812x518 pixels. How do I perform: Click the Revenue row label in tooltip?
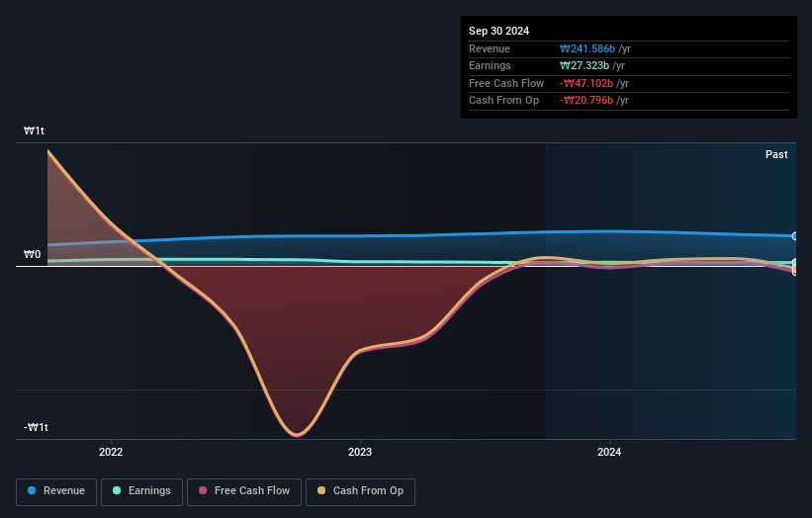(x=490, y=48)
